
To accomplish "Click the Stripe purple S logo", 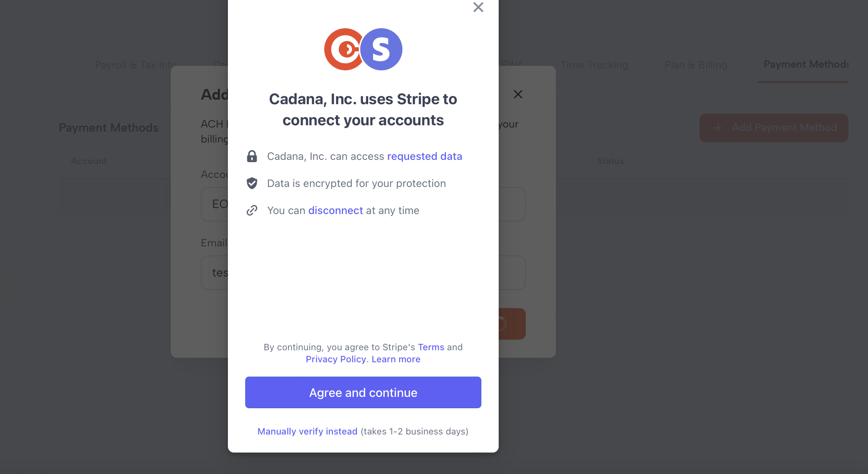I will pyautogui.click(x=382, y=49).
